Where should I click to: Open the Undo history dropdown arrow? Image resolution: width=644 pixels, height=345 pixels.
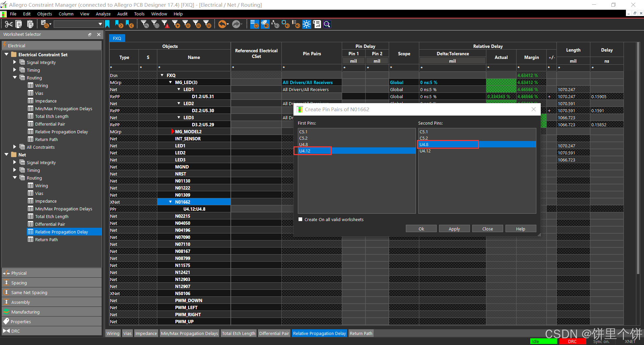click(228, 24)
